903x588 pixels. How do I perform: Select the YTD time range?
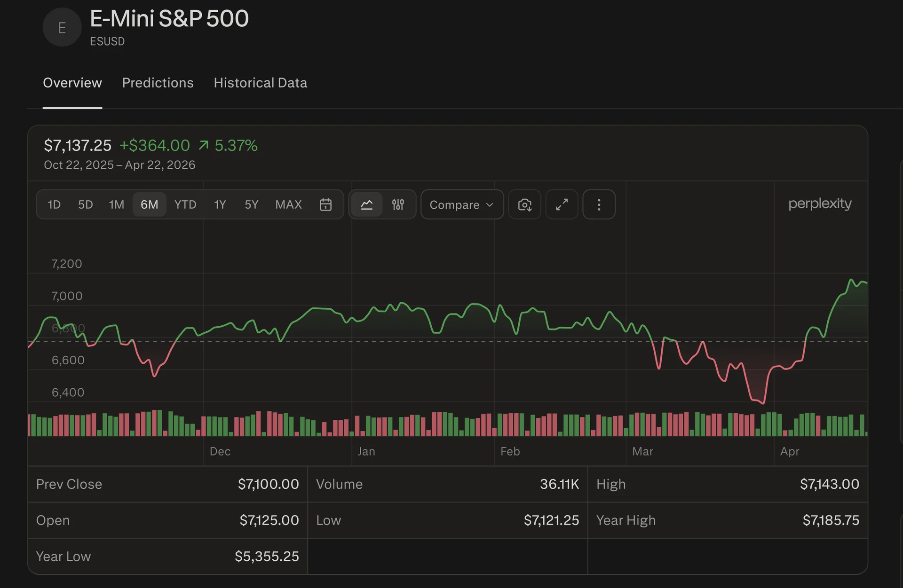click(x=185, y=204)
